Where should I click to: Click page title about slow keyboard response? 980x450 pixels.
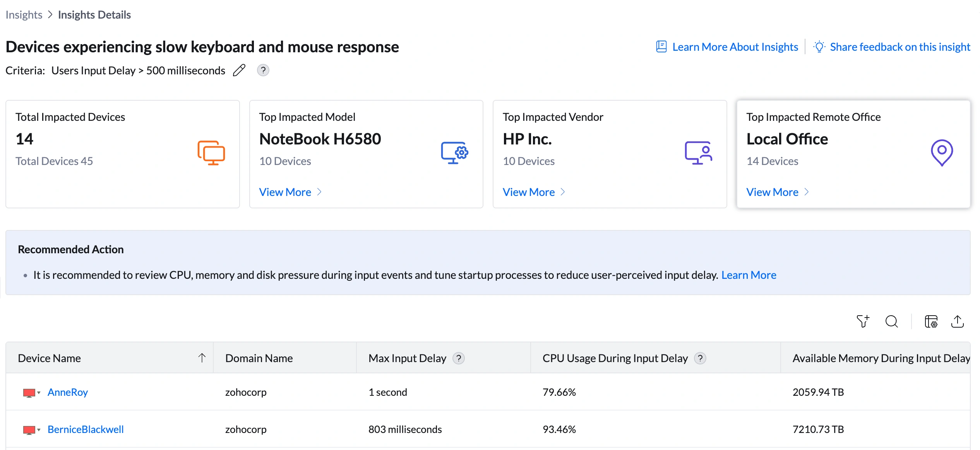point(202,47)
